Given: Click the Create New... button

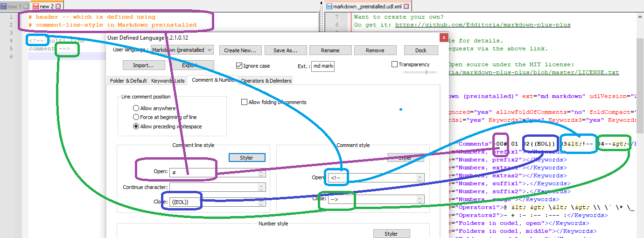Looking at the screenshot, I should pos(240,50).
